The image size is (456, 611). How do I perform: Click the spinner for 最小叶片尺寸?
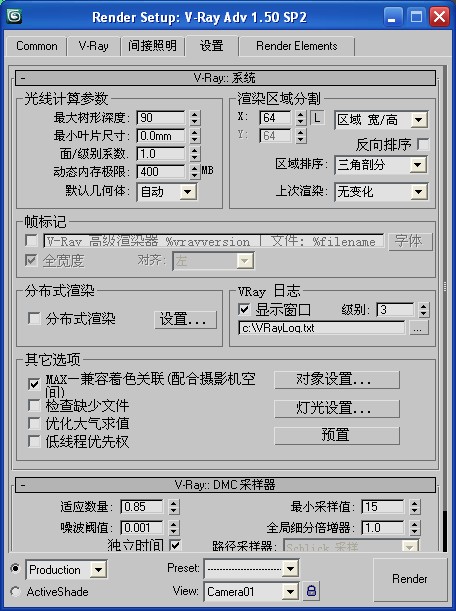pos(194,136)
